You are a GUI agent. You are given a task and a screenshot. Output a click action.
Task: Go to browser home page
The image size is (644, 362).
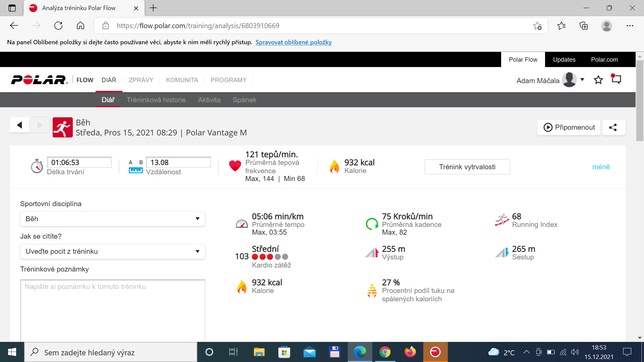pyautogui.click(x=80, y=26)
